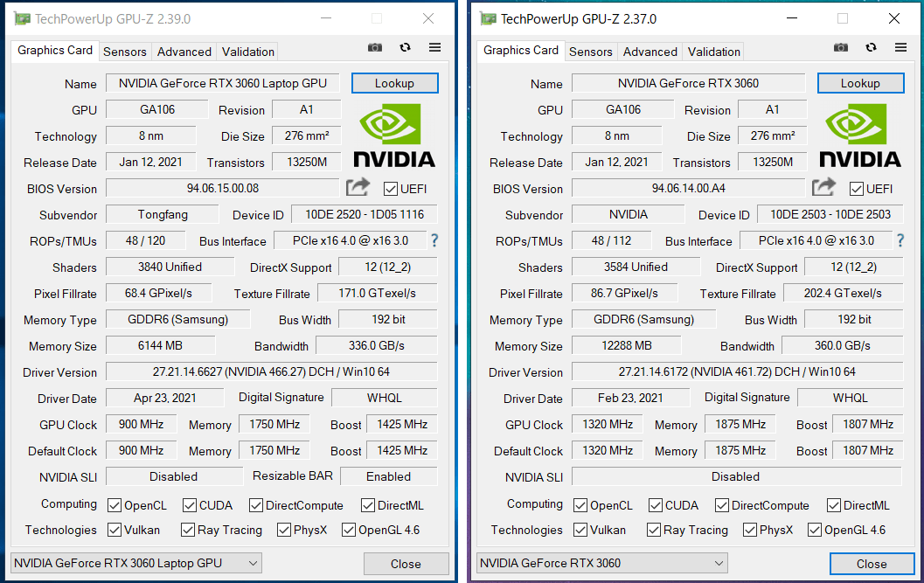Toggle CUDA checkbox in GPU-Z 2.39.0

click(x=189, y=506)
